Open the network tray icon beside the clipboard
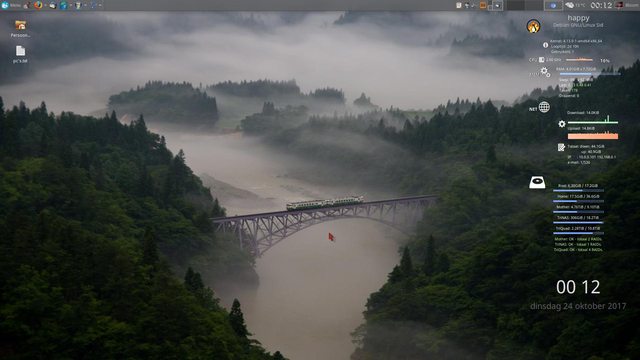Screen dimensions: 640x360 [467, 5]
